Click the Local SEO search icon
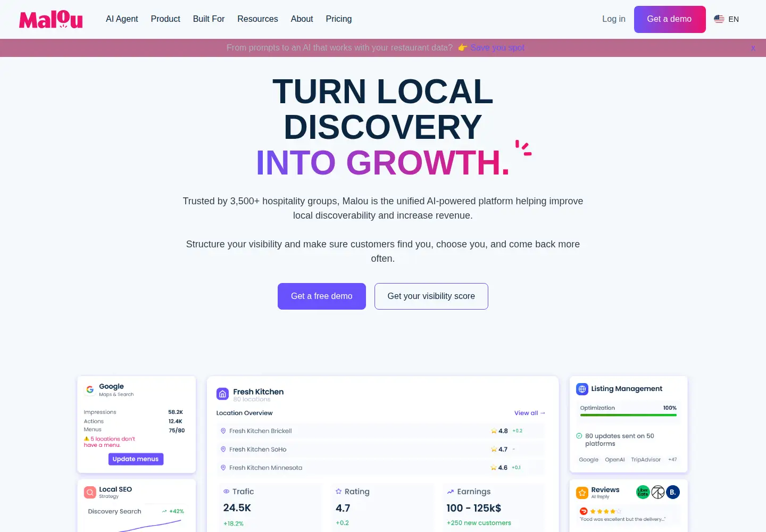Image resolution: width=766 pixels, height=532 pixels. pyautogui.click(x=90, y=492)
